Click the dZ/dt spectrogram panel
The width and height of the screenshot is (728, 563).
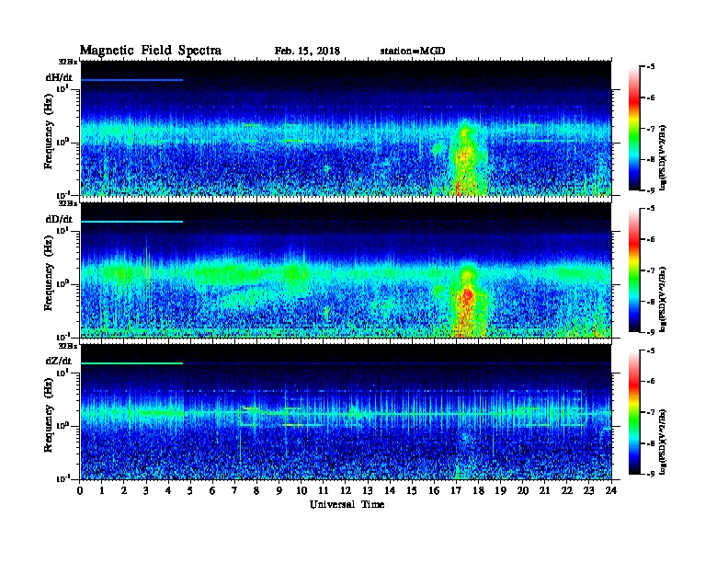pos(346,412)
